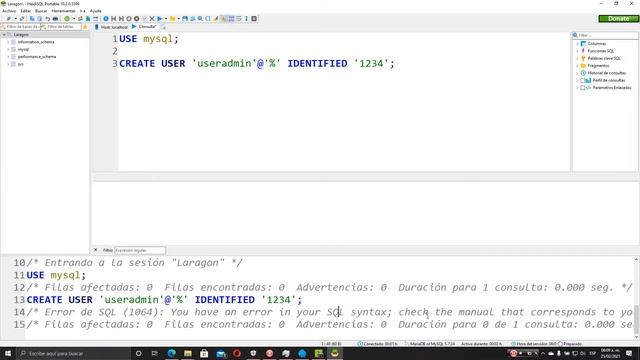
Task: Click the find text magnifier icon
Action: (x=200, y=19)
